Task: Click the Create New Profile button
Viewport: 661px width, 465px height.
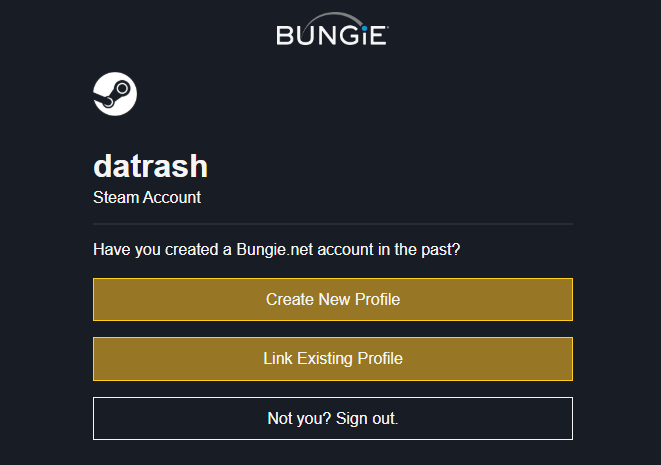Action: (x=333, y=299)
